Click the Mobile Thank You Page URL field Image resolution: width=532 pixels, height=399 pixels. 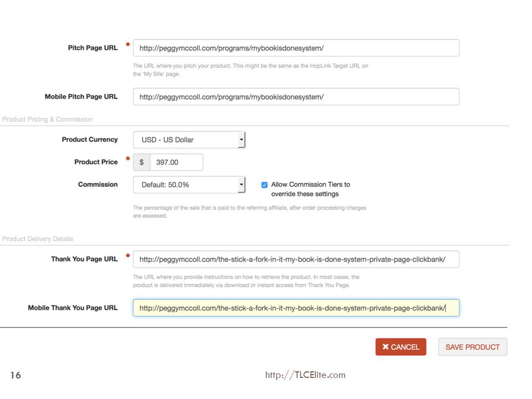point(296,308)
